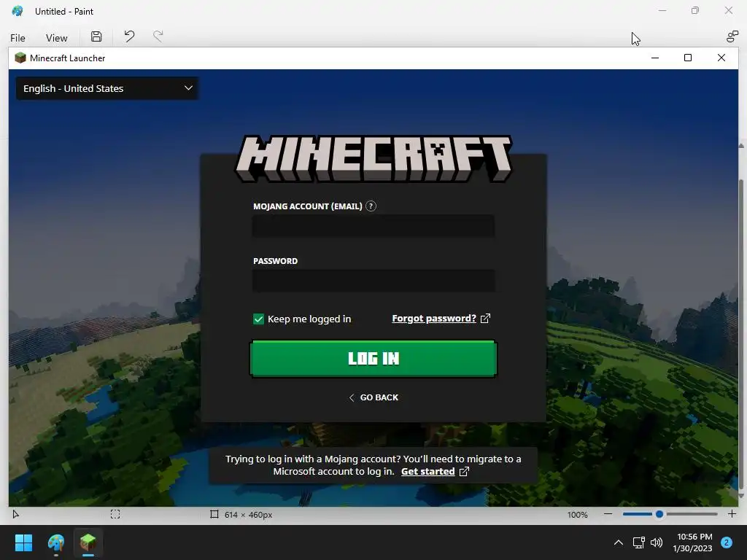Open the Get started migration link
This screenshot has width=747, height=560.
point(427,472)
